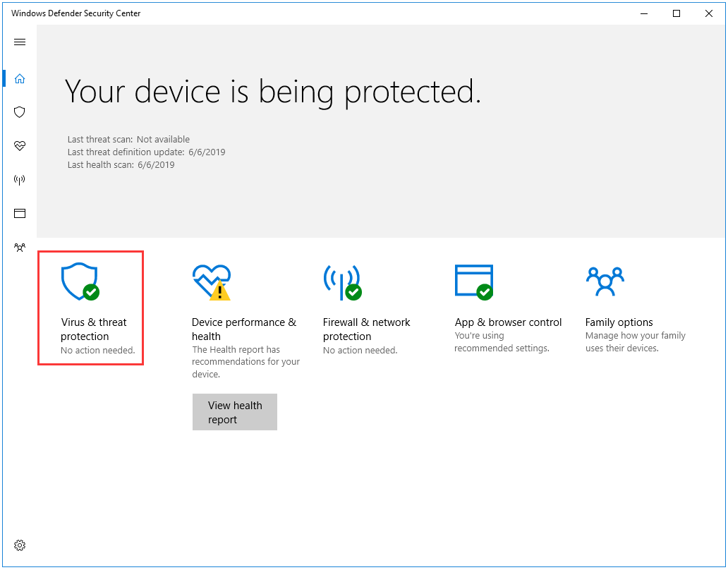Open Virus & threat protection title
Screen dimensions: 728x570
(x=94, y=329)
